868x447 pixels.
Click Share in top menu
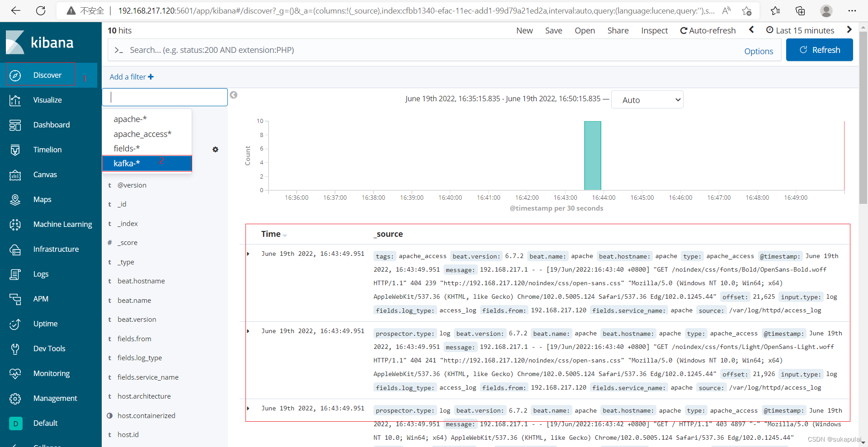tap(618, 30)
